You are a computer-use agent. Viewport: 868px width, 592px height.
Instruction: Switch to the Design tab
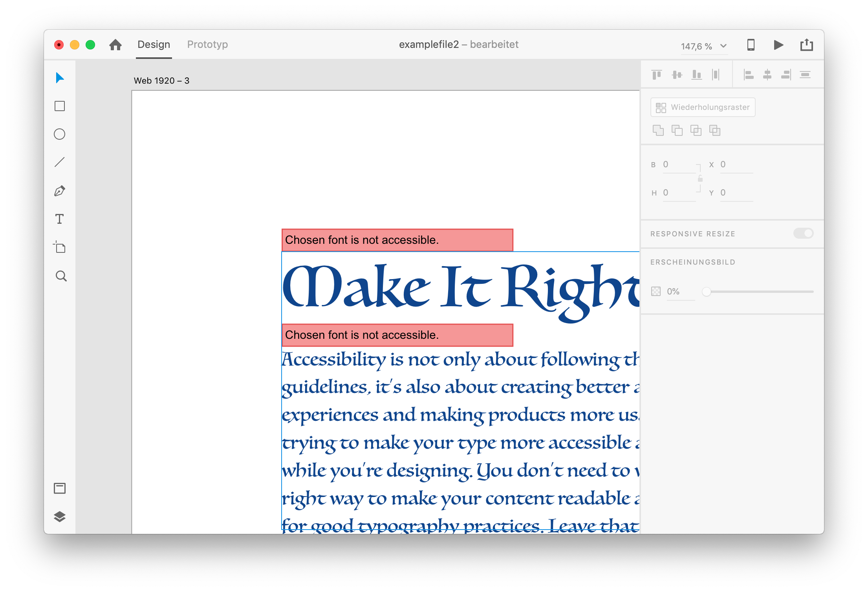point(154,44)
